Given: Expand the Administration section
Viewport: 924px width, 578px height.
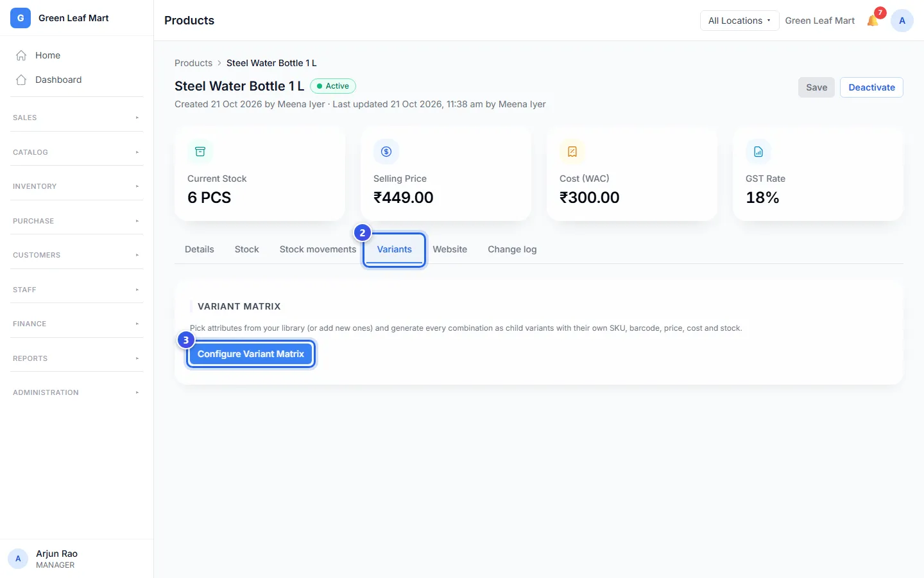Looking at the screenshot, I should pos(76,392).
